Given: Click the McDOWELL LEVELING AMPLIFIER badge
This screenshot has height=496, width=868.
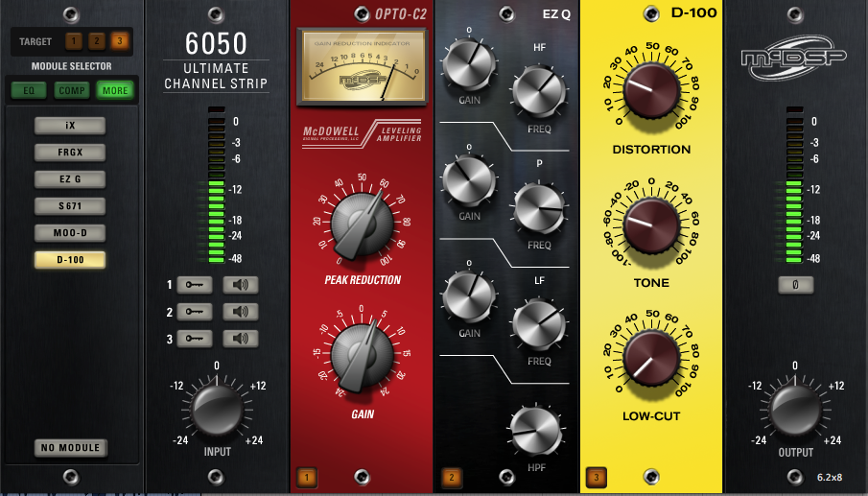Looking at the screenshot, I should point(362,134).
